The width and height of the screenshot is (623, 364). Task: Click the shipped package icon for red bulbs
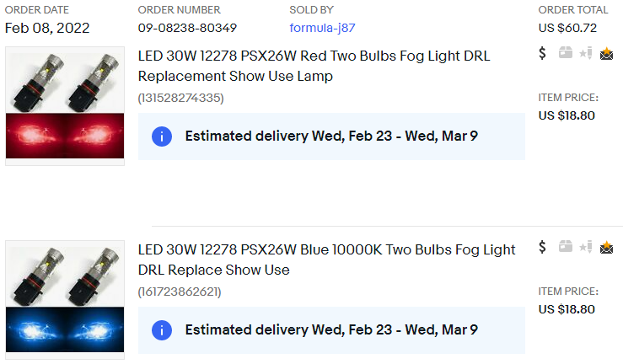point(565,54)
